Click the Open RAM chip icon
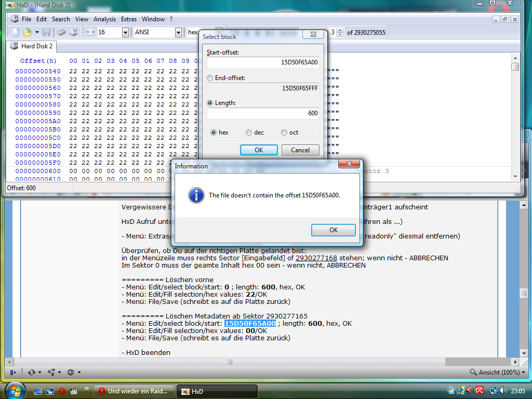The image size is (532, 399). pos(61,32)
